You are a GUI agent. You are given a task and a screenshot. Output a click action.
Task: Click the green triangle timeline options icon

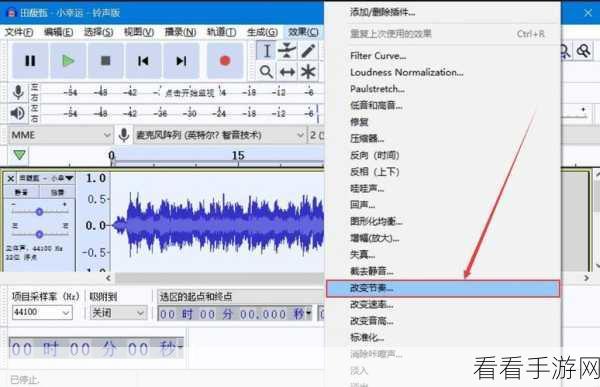point(19,155)
